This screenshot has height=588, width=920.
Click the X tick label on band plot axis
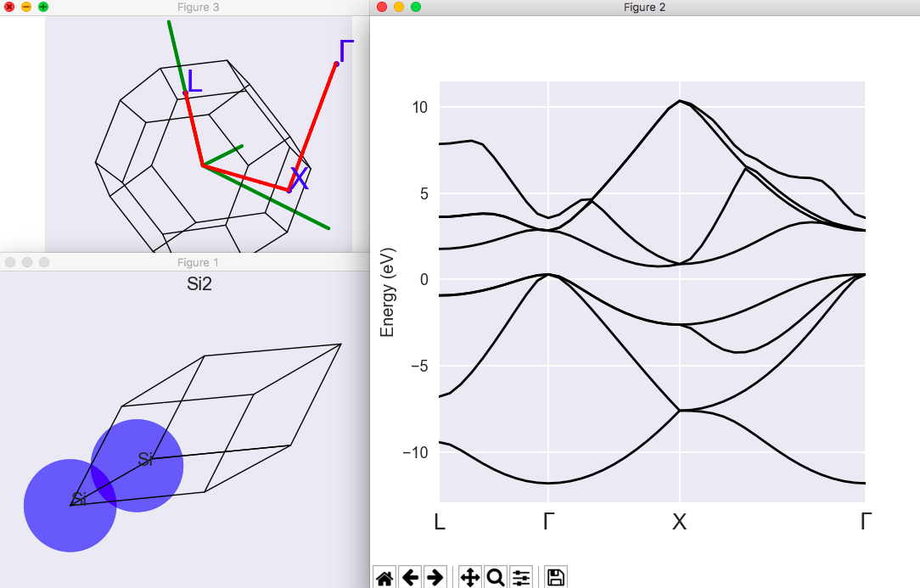pos(679,522)
